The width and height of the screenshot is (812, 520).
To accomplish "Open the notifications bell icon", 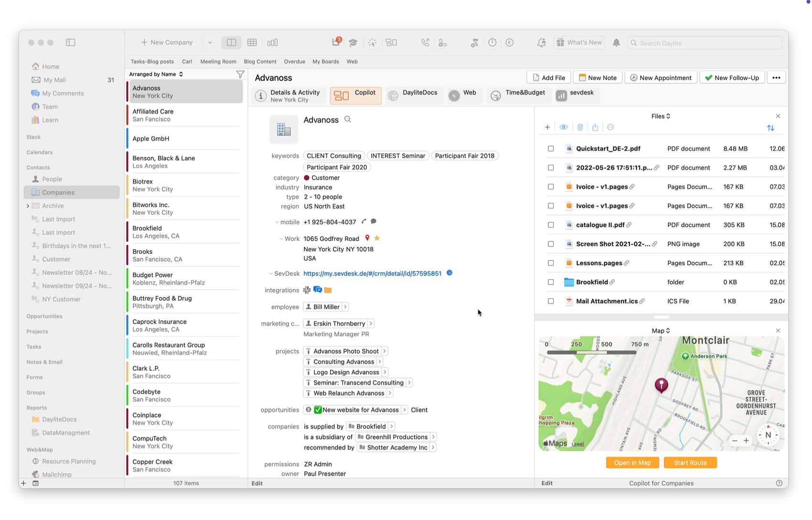I will [x=617, y=43].
